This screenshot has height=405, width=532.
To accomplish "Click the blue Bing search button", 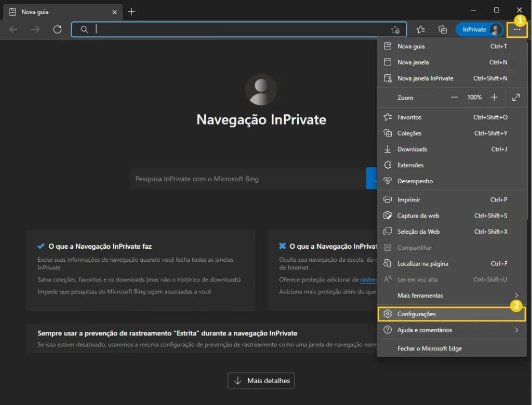I will (371, 179).
